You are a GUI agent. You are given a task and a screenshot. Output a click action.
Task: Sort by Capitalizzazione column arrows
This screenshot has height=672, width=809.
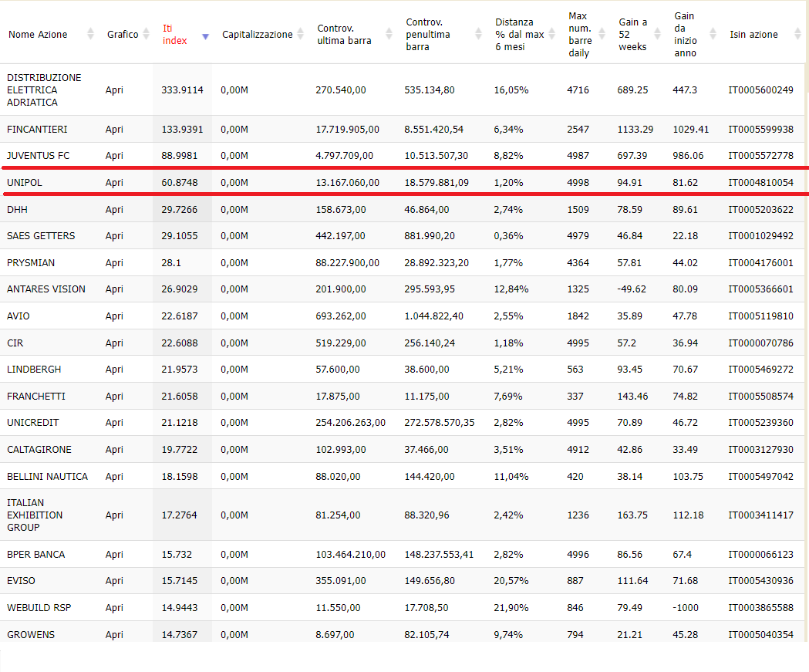[300, 34]
